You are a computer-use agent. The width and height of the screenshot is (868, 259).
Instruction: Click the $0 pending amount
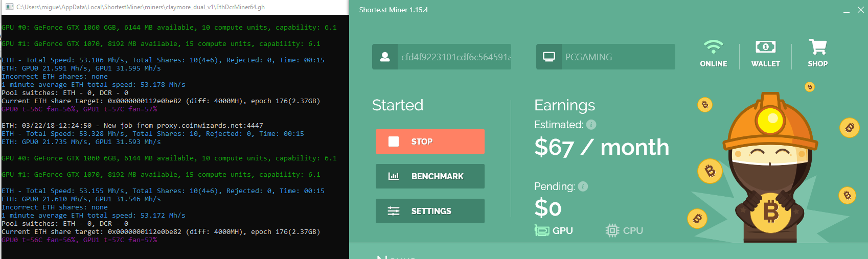548,208
